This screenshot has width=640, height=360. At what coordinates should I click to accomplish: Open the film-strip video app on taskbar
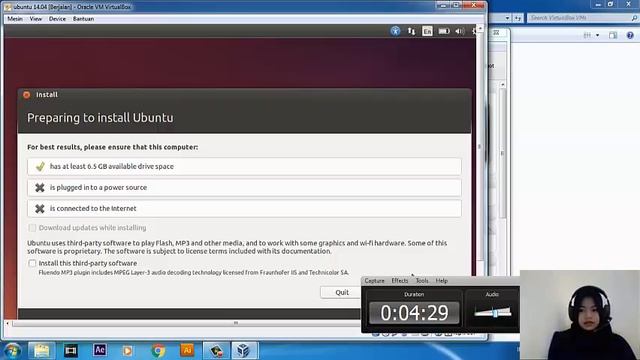(71, 351)
